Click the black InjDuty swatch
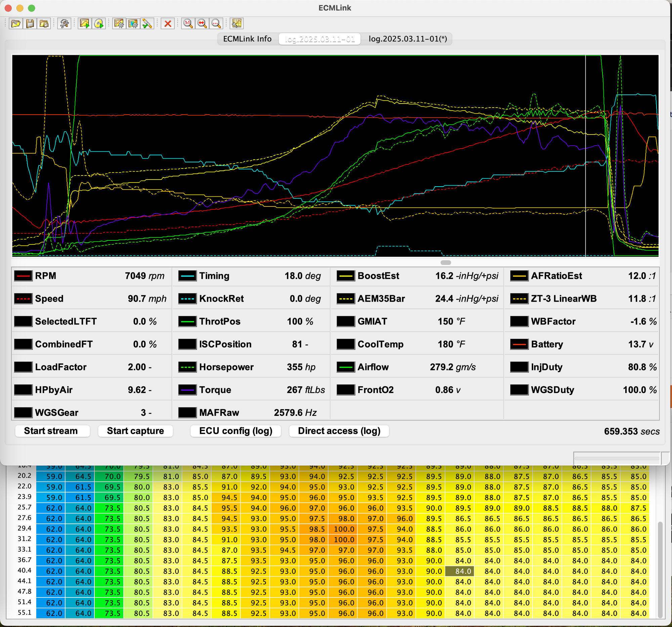The image size is (672, 627). (519, 367)
